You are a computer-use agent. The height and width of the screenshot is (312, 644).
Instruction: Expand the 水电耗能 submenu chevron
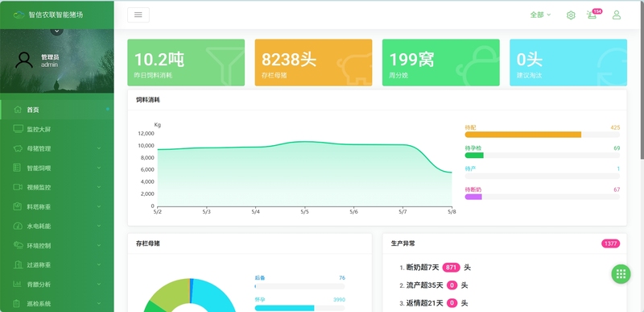point(98,226)
